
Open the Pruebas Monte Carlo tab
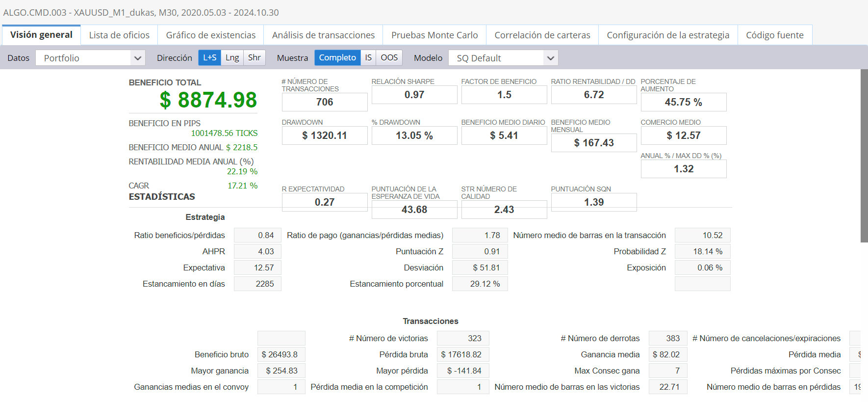coord(434,35)
